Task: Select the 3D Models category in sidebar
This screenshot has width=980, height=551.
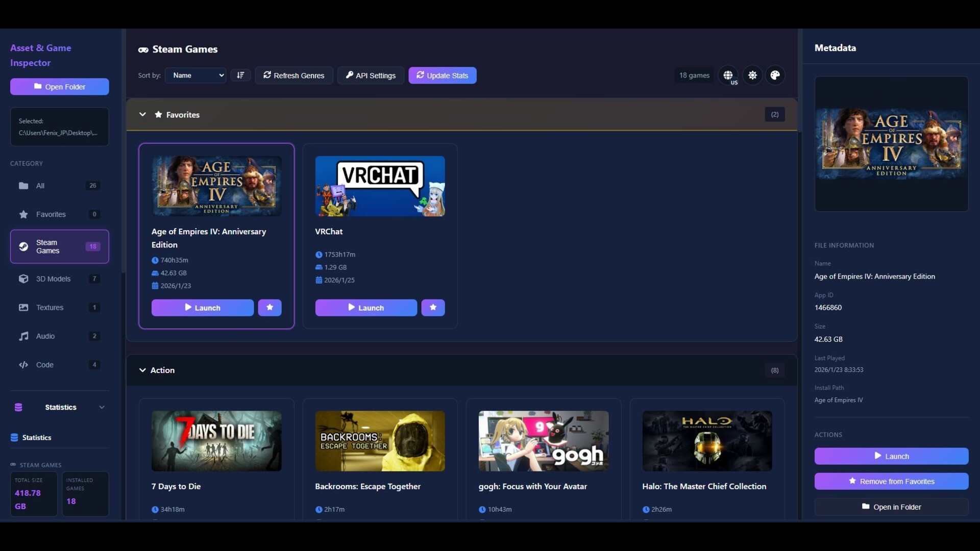Action: click(59, 279)
